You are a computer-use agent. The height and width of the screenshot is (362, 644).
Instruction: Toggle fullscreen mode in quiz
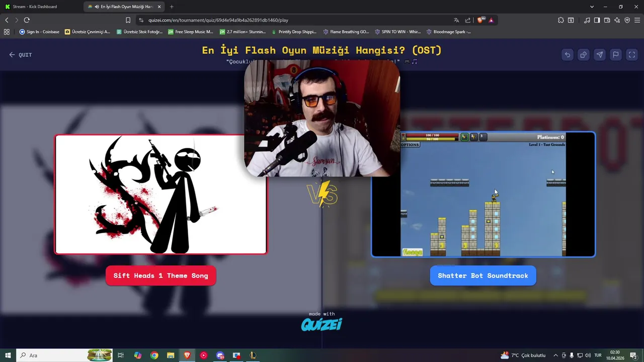click(x=632, y=55)
